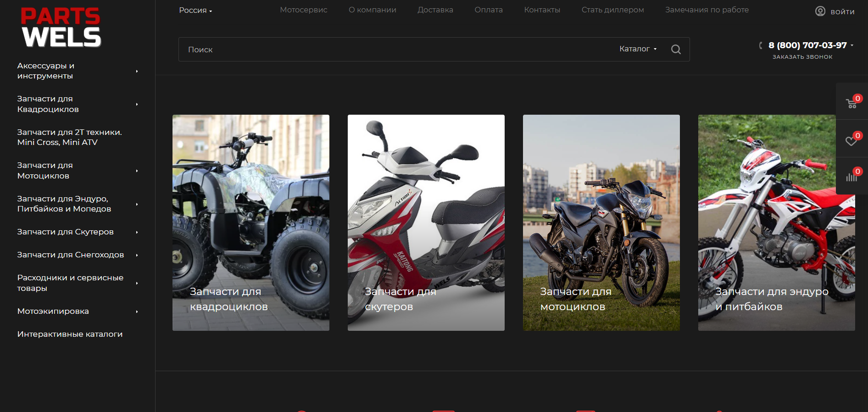This screenshot has width=868, height=412.
Task: Click Стать диллером link
Action: 612,10
